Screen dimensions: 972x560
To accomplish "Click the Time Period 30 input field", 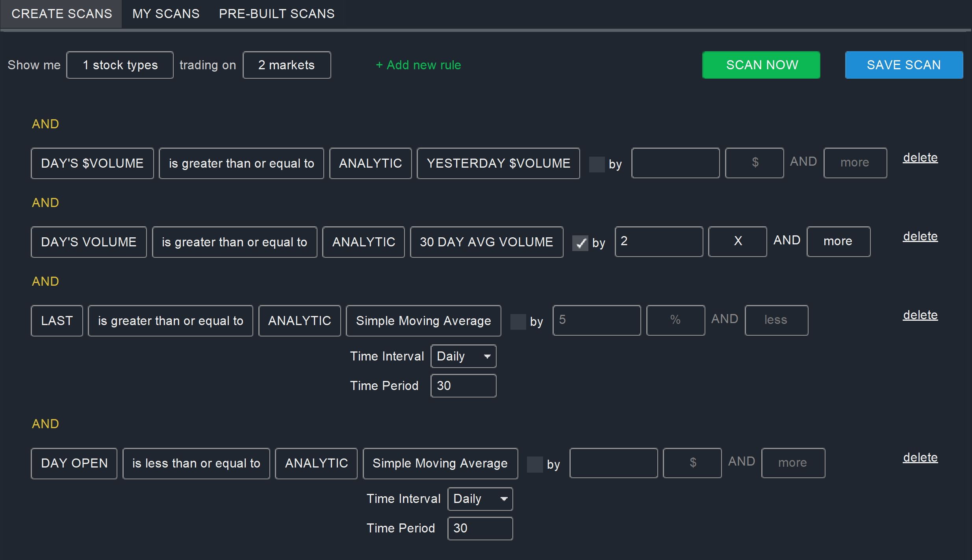I will coord(463,386).
